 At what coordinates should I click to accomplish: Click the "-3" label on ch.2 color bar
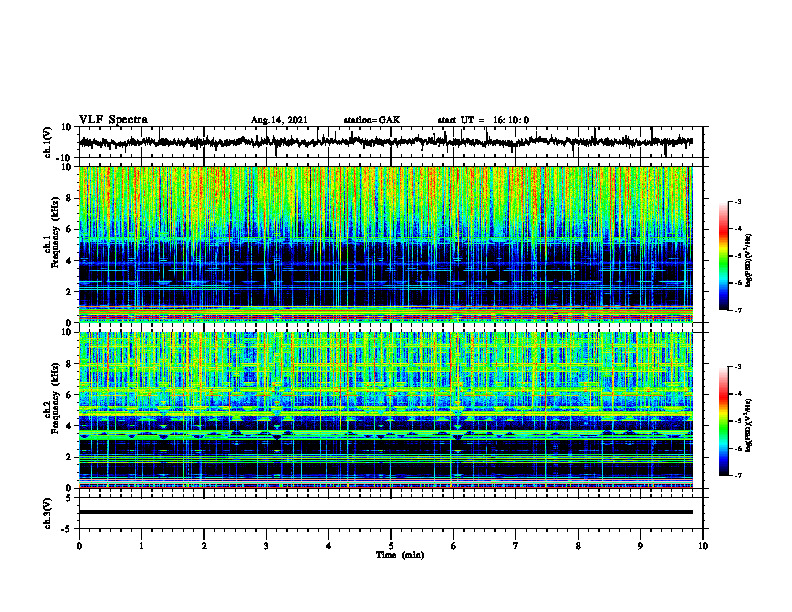[738, 367]
